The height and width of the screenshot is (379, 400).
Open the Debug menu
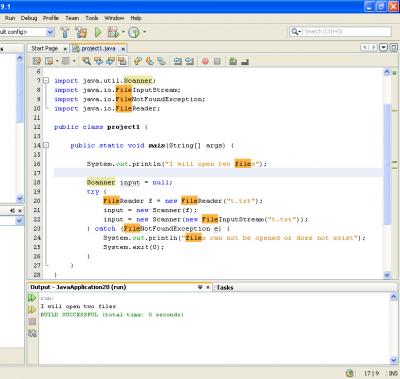(x=29, y=18)
